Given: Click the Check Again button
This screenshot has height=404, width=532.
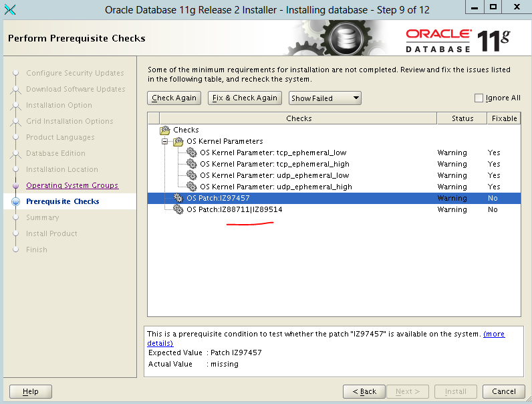Looking at the screenshot, I should [174, 98].
